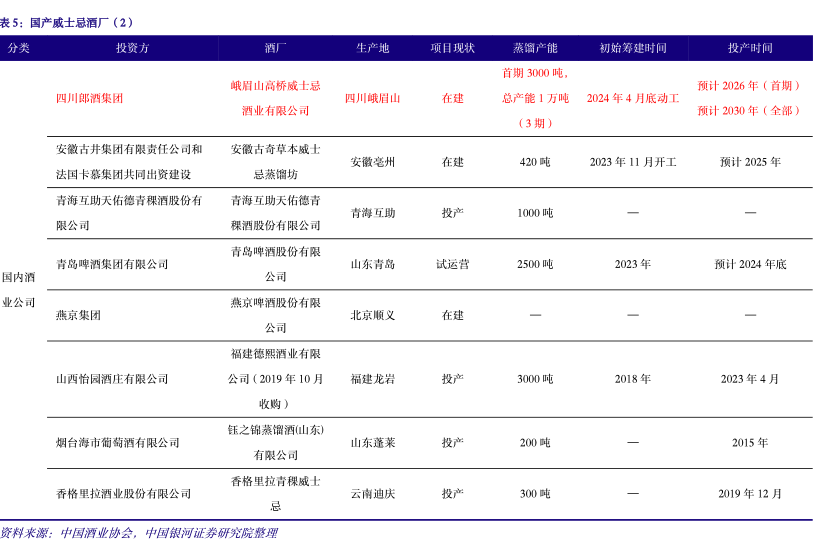Viewport: 830px width, 559px height.
Task: Select the red 四川郎酒集团 cell
Action: pos(90,98)
